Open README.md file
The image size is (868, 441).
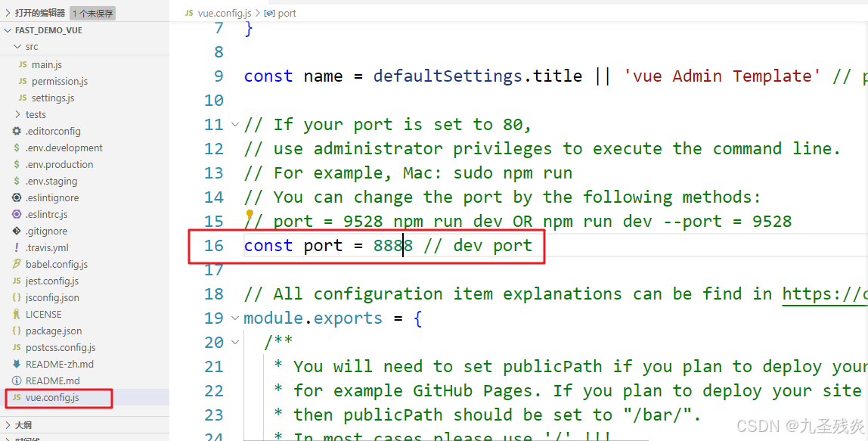[x=53, y=380]
